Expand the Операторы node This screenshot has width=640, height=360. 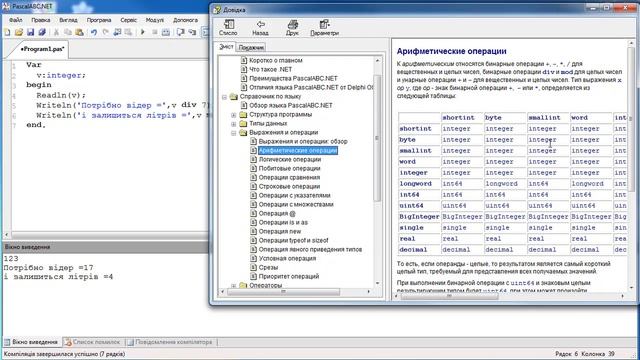(233, 285)
